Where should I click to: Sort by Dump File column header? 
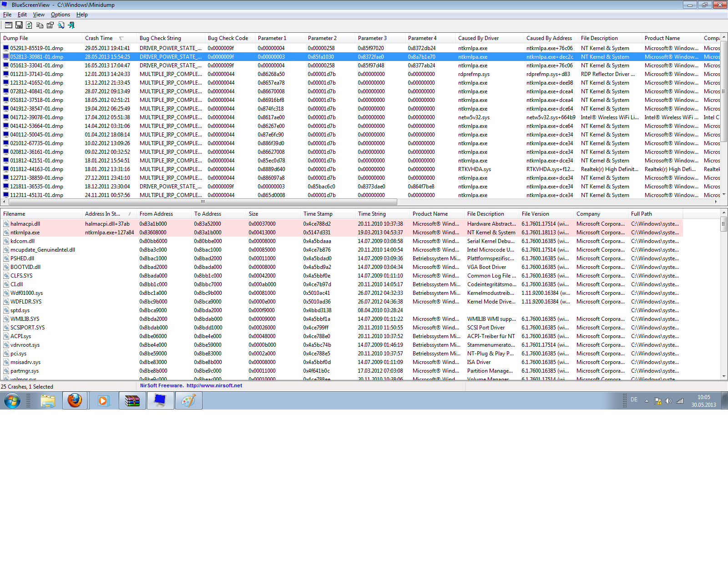point(41,38)
